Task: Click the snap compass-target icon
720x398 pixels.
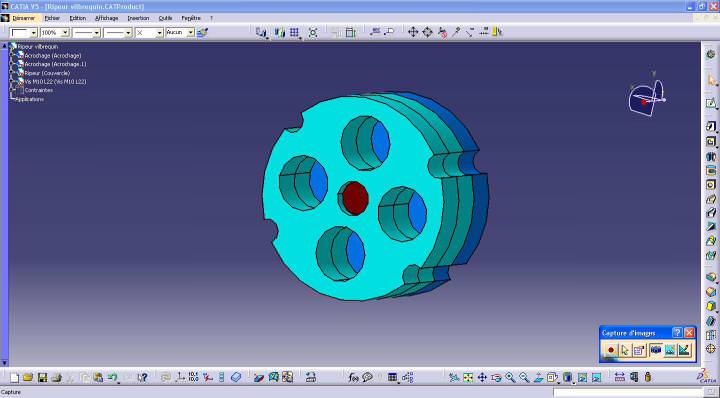Action: click(x=427, y=32)
